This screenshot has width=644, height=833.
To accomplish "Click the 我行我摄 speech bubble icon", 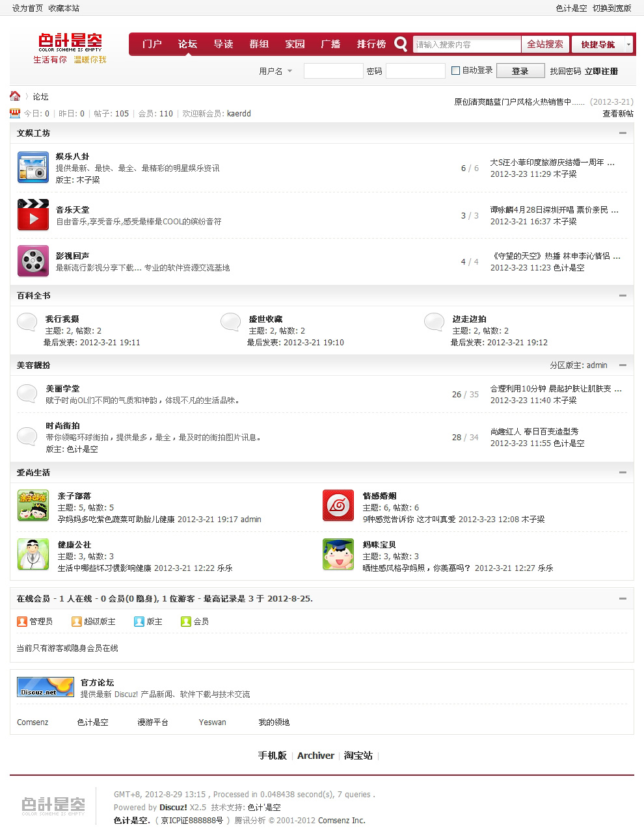I will click(x=27, y=322).
